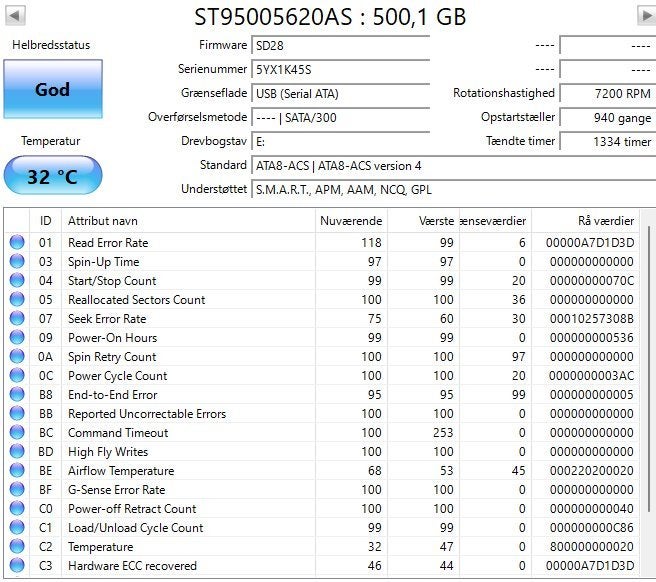The image size is (656, 582).
Task: Click the status orb beside Seek Error Rate
Action: (17, 318)
